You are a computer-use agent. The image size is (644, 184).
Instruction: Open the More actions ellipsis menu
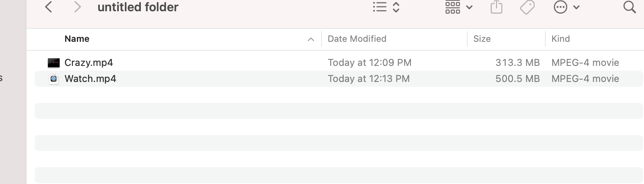click(566, 7)
